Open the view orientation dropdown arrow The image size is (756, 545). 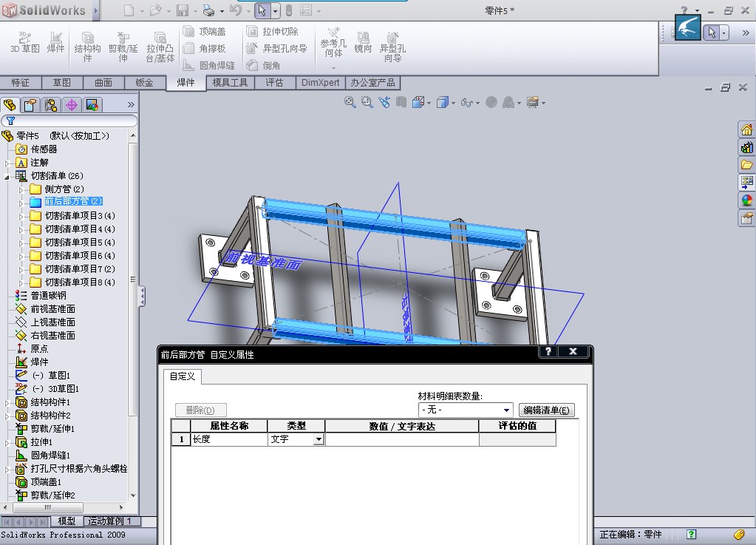tap(429, 103)
